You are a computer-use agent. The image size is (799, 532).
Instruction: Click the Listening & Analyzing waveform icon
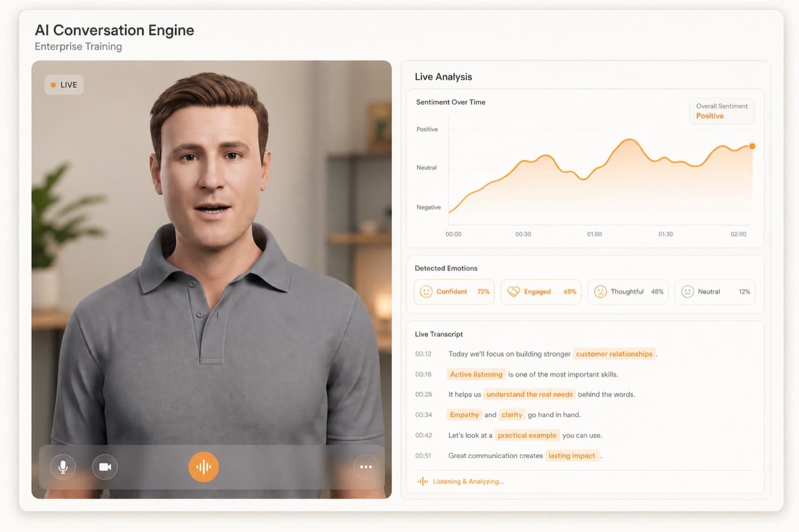click(422, 482)
